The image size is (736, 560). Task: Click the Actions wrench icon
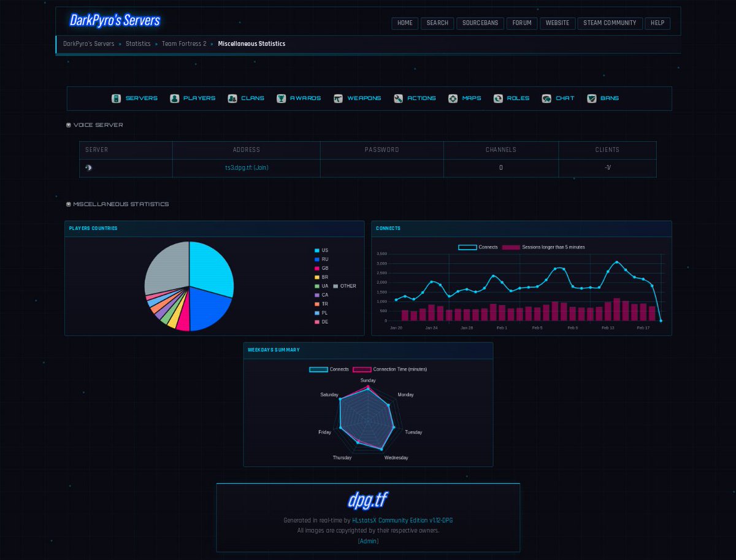tap(398, 98)
